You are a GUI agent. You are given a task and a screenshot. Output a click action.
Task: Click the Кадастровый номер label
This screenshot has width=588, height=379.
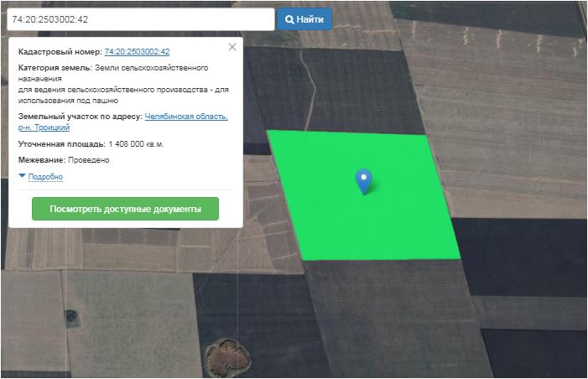click(60, 52)
